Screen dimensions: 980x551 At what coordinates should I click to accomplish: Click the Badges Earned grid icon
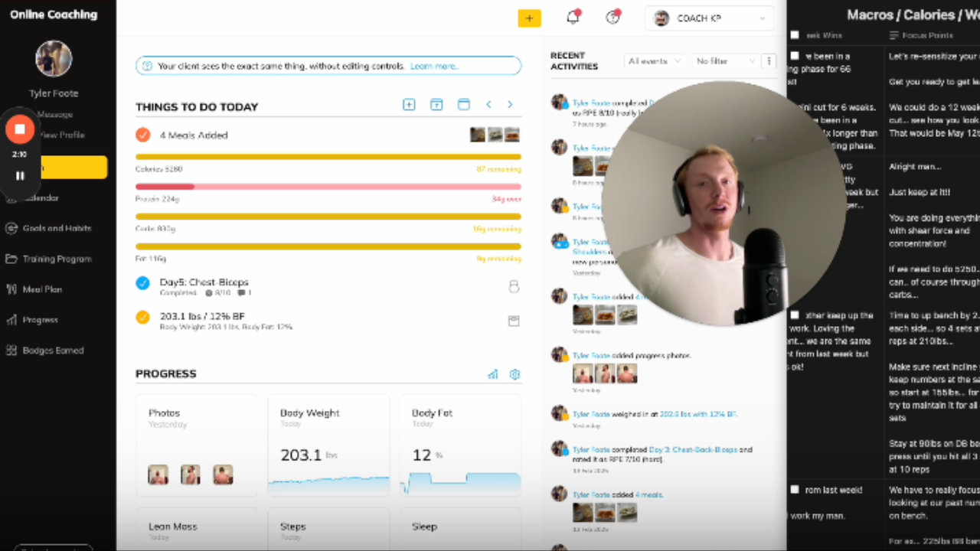click(11, 350)
